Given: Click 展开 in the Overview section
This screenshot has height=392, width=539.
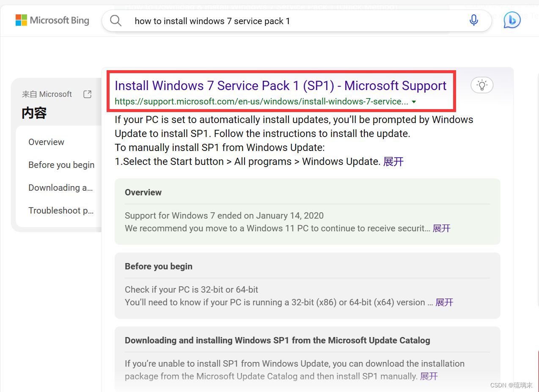Looking at the screenshot, I should (441, 228).
